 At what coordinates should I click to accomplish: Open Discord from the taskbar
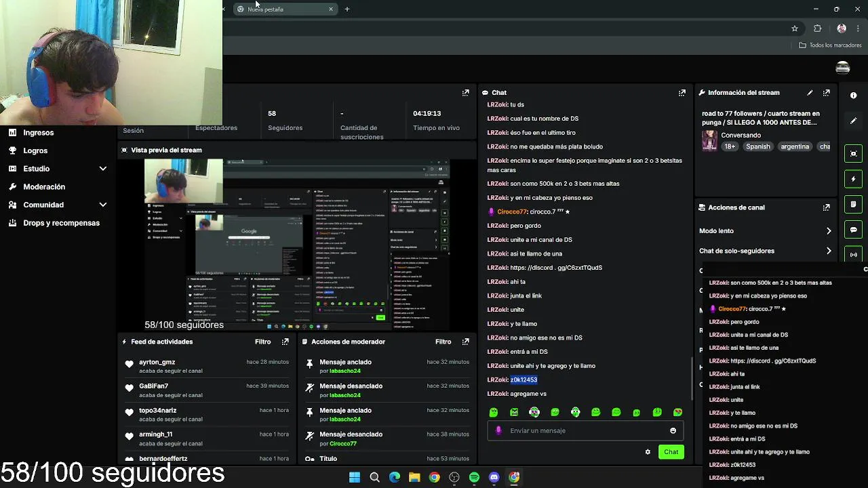click(x=494, y=477)
